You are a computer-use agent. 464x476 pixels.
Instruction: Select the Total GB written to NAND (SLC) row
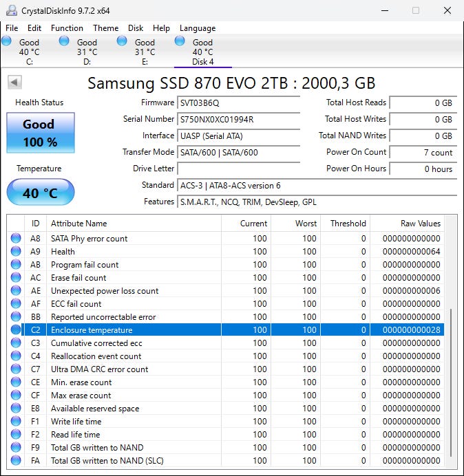226,460
